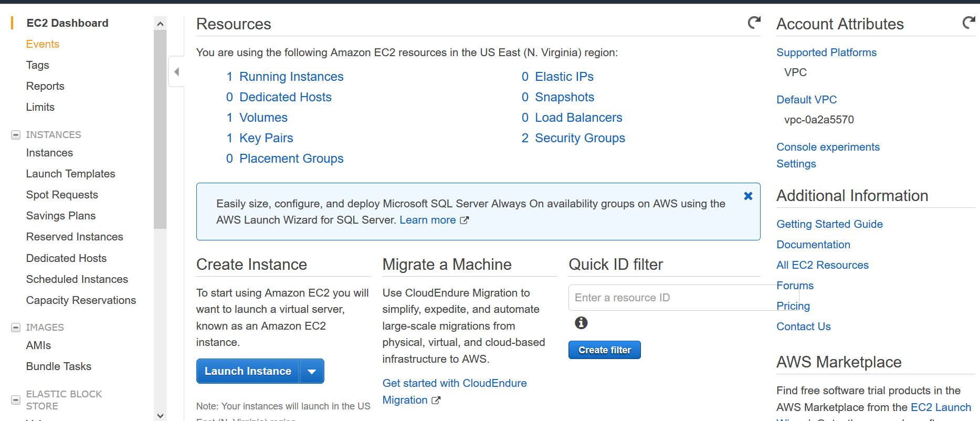Open Bundle Tasks
The height and width of the screenshot is (421, 980).
point(59,366)
